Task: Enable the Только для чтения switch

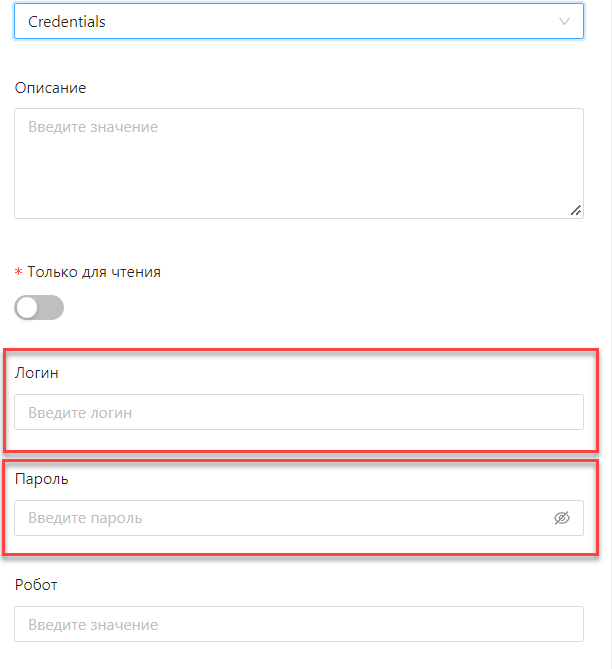Action: point(39,308)
